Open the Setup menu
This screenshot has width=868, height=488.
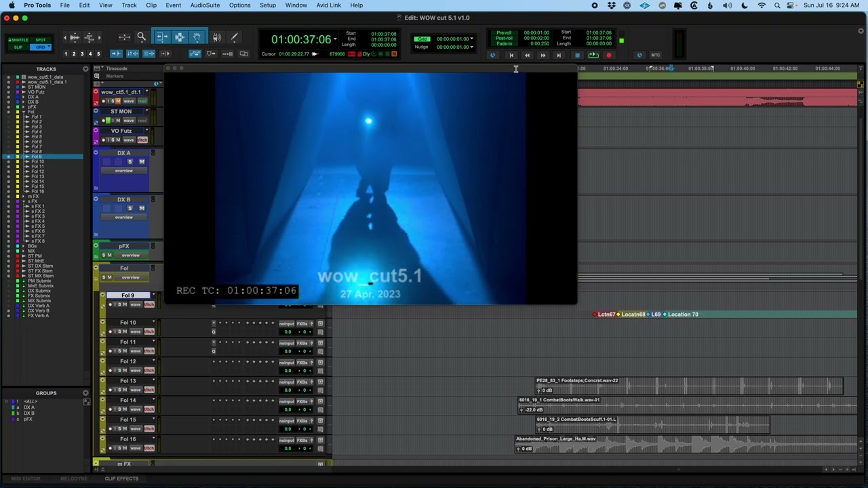click(268, 5)
